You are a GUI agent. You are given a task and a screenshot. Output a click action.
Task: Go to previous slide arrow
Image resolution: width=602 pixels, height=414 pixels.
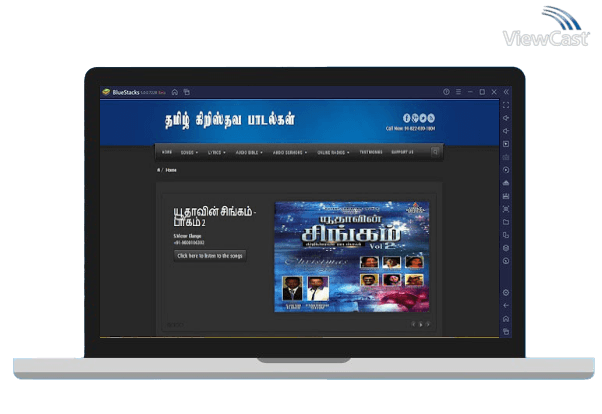413,325
